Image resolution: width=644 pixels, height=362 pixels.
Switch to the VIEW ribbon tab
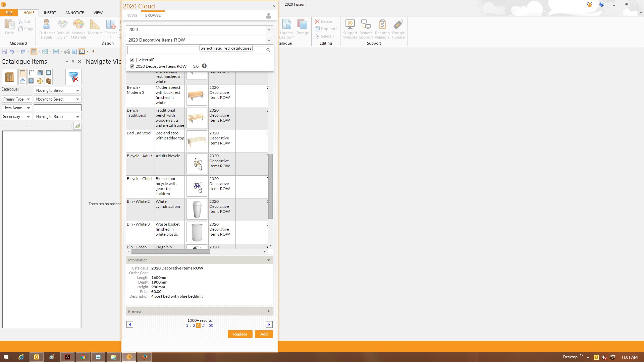pyautogui.click(x=98, y=13)
